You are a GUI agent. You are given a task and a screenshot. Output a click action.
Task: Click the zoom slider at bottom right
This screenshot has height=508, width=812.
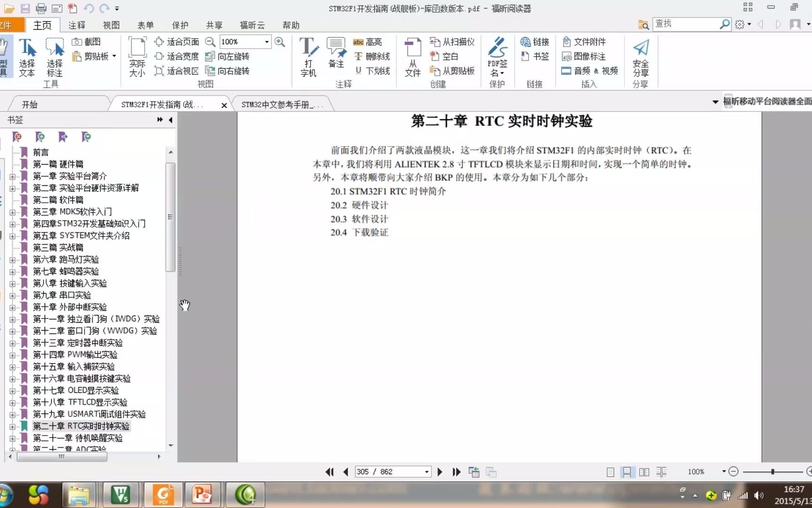[772, 472]
